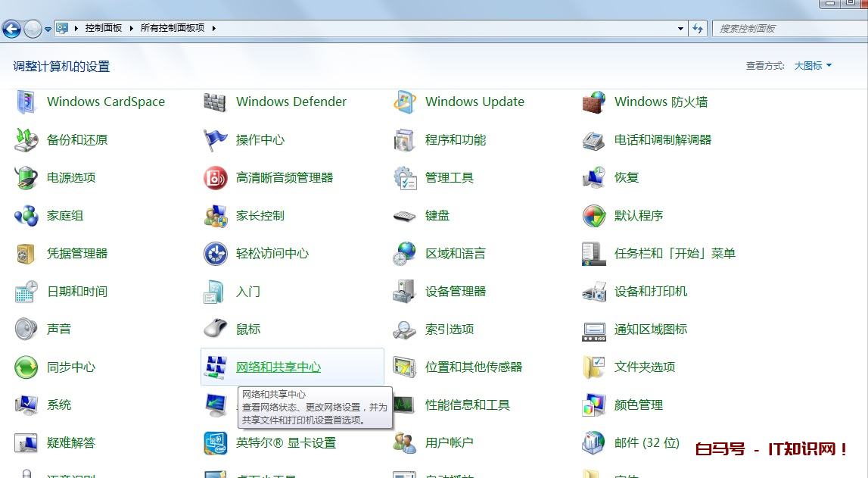The width and height of the screenshot is (868, 478).
Task: Open the Windows 防火墙 firewall icon
Action: [x=594, y=102]
